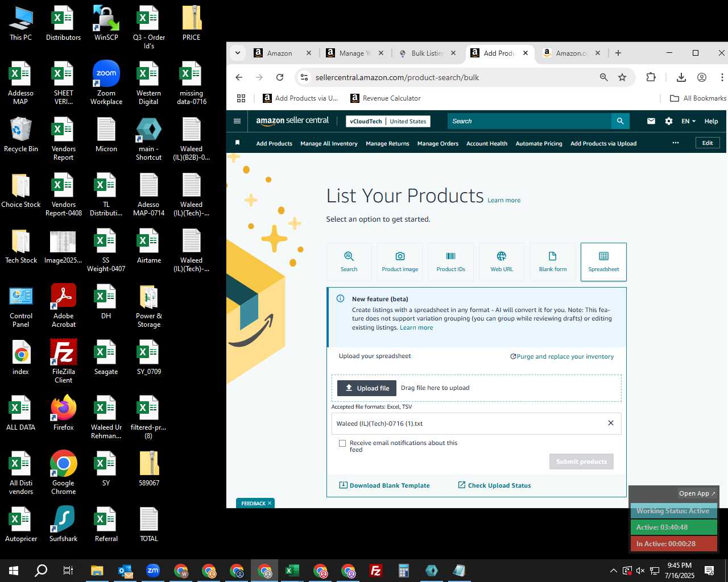Open the Seller Central hamburger menu
This screenshot has width=728, height=582.
pos(237,121)
